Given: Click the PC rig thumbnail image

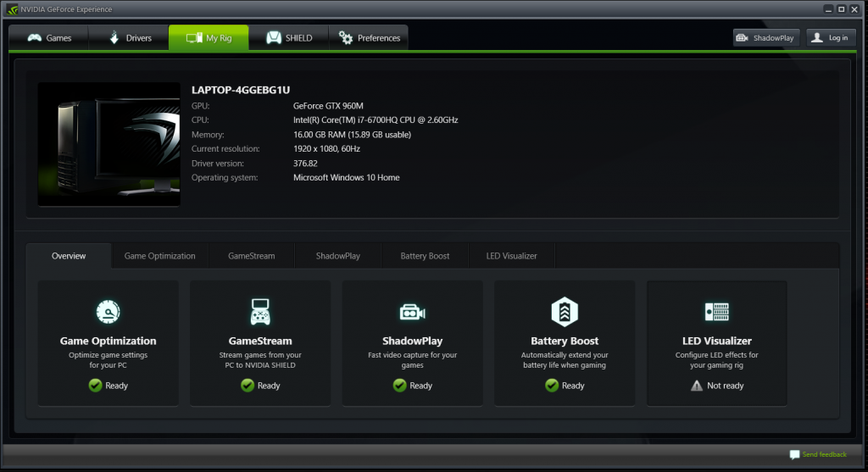Looking at the screenshot, I should point(109,144).
